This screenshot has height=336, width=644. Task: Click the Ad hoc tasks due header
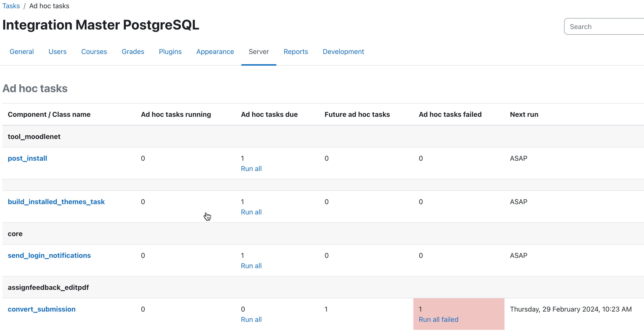point(269,114)
